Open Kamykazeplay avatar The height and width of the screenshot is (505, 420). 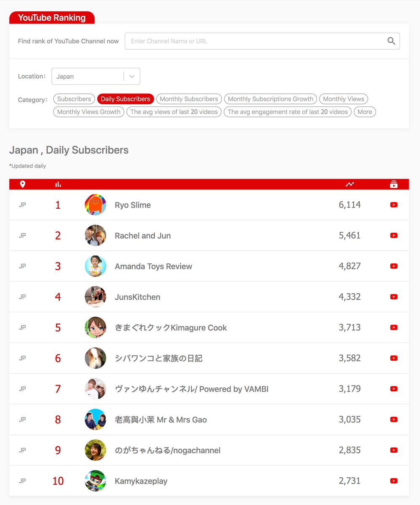click(95, 481)
